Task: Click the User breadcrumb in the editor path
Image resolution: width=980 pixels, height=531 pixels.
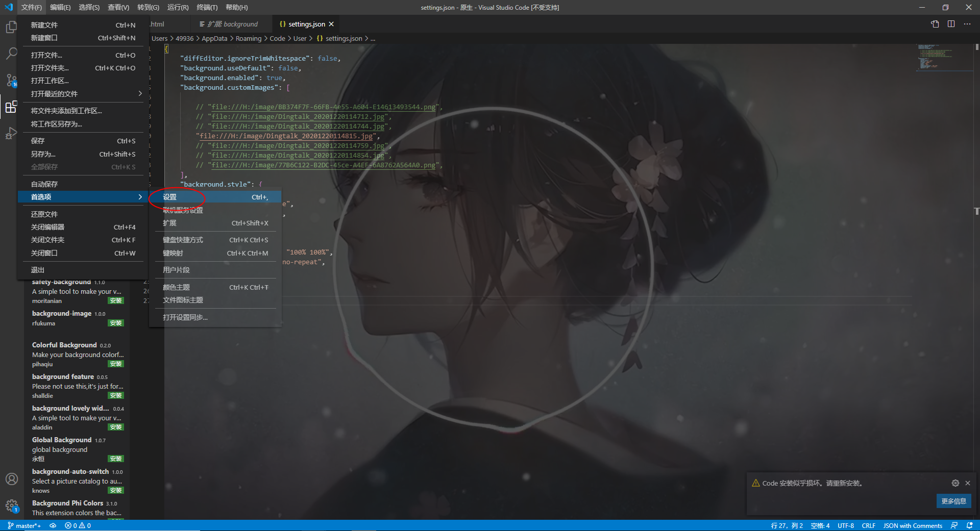Action: 300,38
